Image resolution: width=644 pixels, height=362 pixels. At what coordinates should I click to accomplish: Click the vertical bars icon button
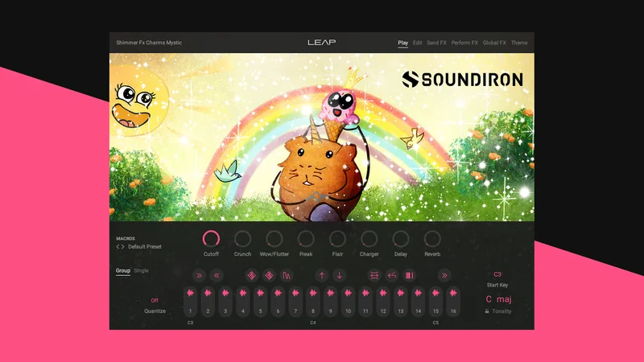pos(410,275)
